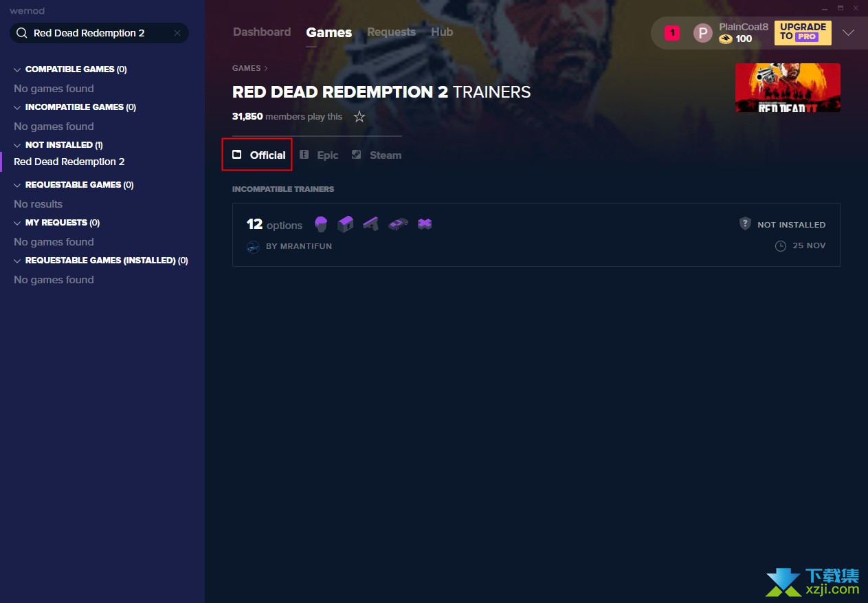Open the Dashboard tab
868x603 pixels.
click(x=262, y=32)
